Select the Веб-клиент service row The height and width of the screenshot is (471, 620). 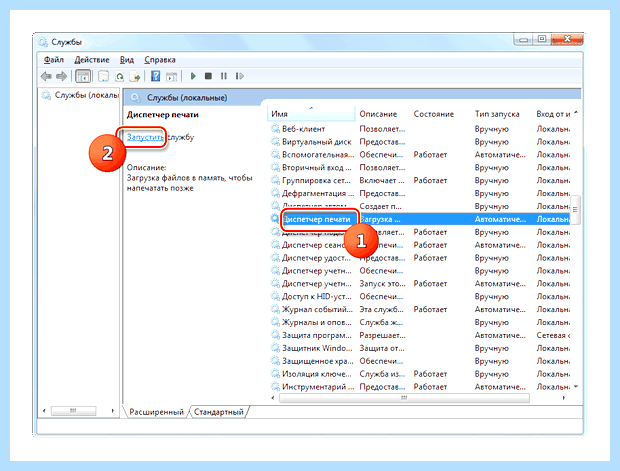(x=420, y=129)
